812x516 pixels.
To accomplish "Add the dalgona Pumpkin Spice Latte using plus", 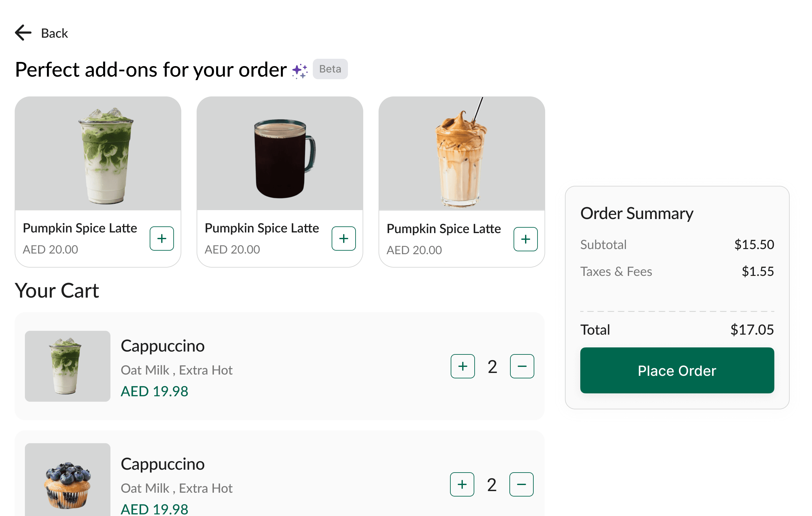I will point(525,239).
